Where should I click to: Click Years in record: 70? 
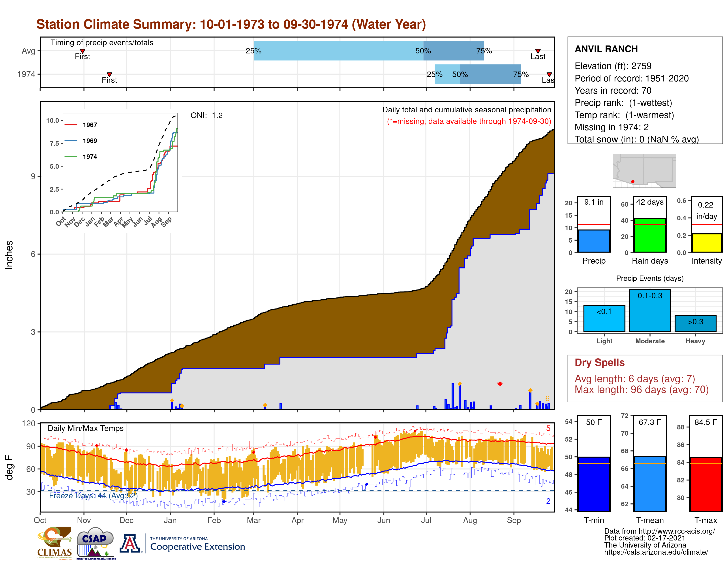[613, 90]
